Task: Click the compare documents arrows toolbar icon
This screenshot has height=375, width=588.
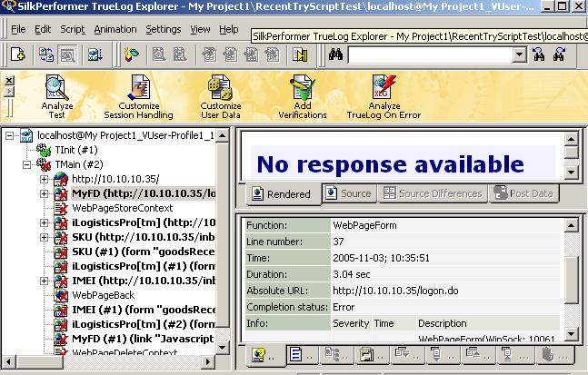Action: 46,55
